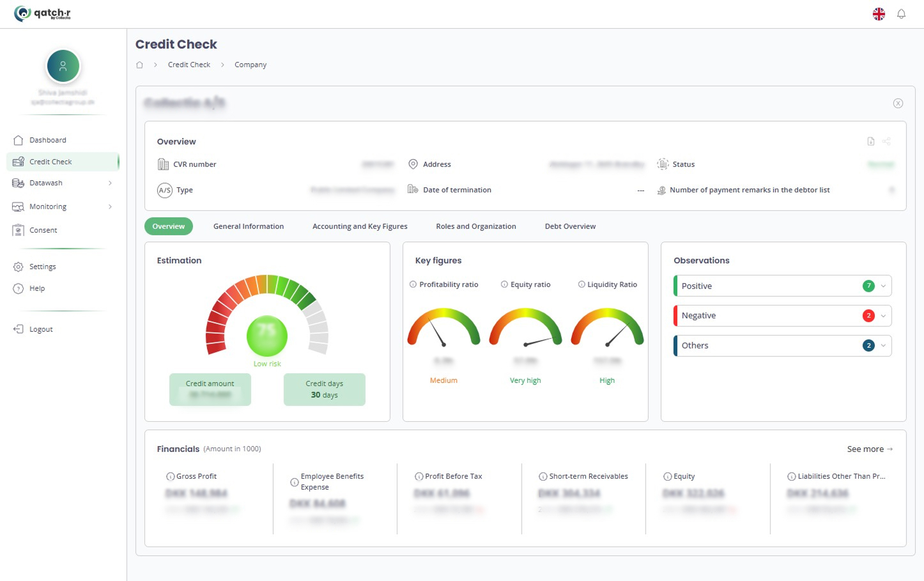Screen dimensions: 924x581
Task: Click the Negative count badge 2
Action: (x=868, y=316)
